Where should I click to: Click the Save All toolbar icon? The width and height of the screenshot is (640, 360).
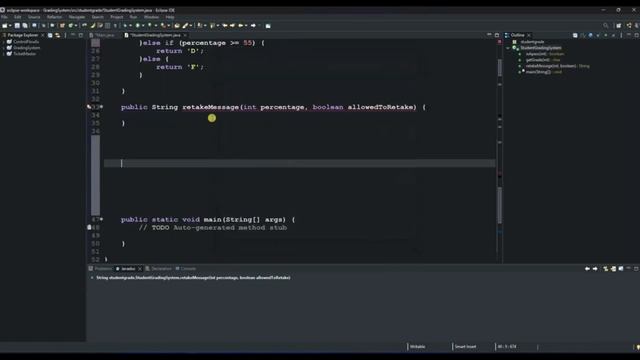24,26
